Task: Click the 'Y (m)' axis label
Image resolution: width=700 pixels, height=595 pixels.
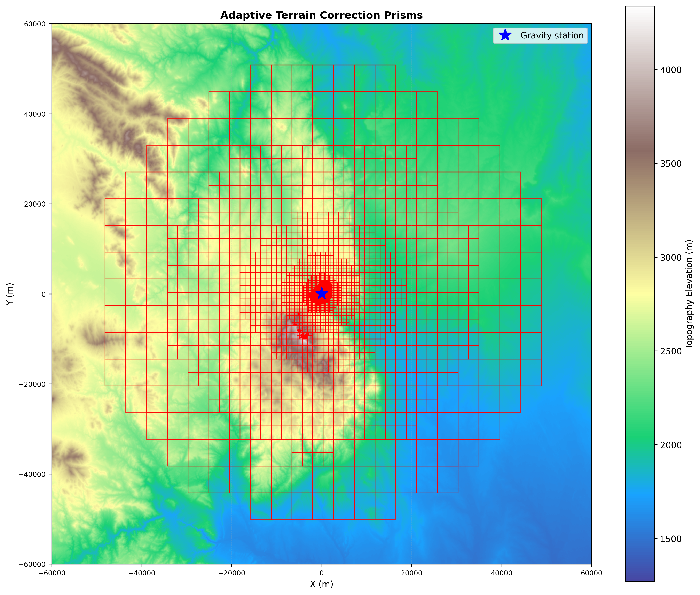Action: click(10, 294)
